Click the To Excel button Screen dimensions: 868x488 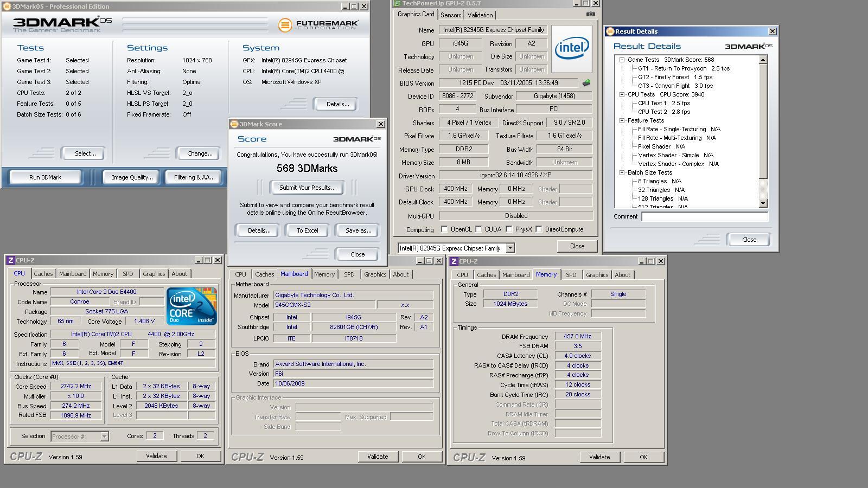pos(308,230)
